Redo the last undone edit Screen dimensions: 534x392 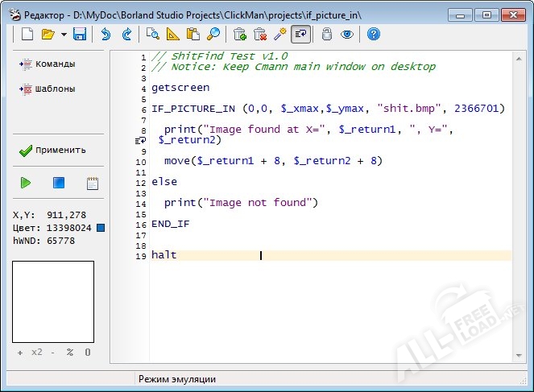coord(126,34)
